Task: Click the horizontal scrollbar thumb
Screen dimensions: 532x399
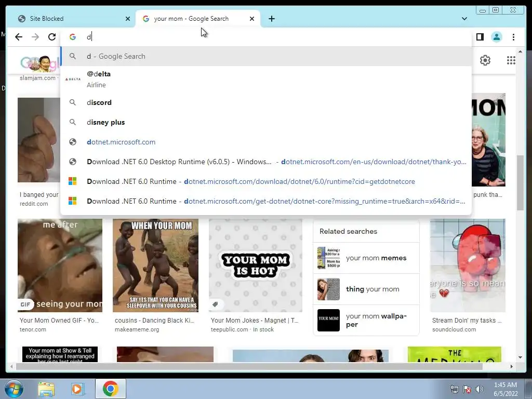Action: click(x=249, y=366)
